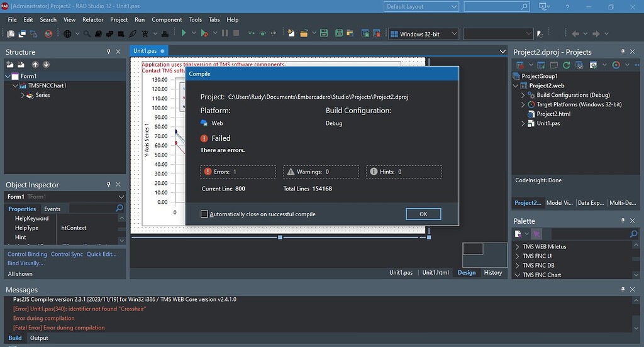Viewport: 644px width, 347px height.
Task: Click the New Items icon with sparkle
Action: pyautogui.click(x=291, y=33)
